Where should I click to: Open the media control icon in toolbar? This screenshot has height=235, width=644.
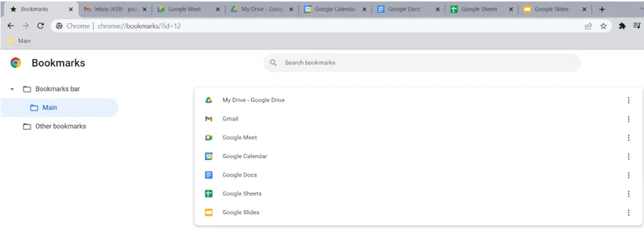[636, 26]
